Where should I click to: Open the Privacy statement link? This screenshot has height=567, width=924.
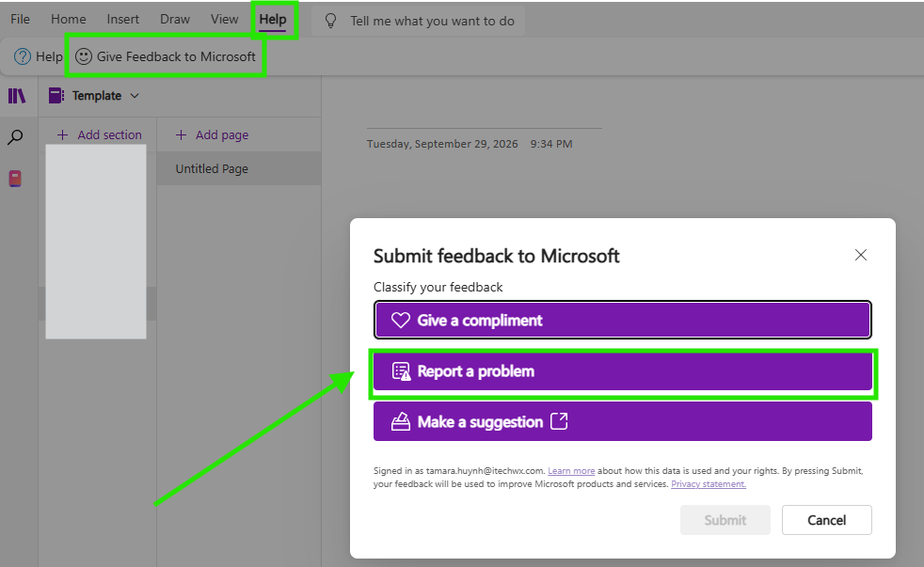[x=709, y=484]
